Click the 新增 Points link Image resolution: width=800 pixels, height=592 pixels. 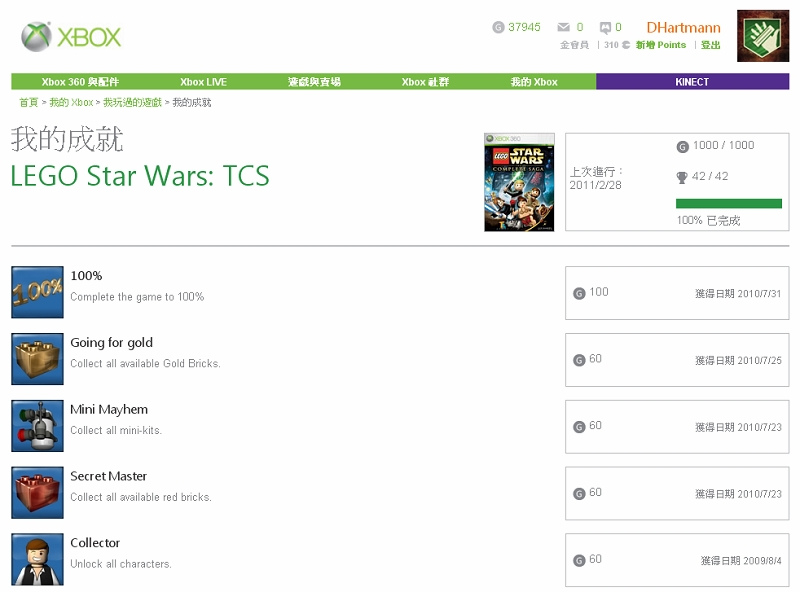(x=660, y=45)
